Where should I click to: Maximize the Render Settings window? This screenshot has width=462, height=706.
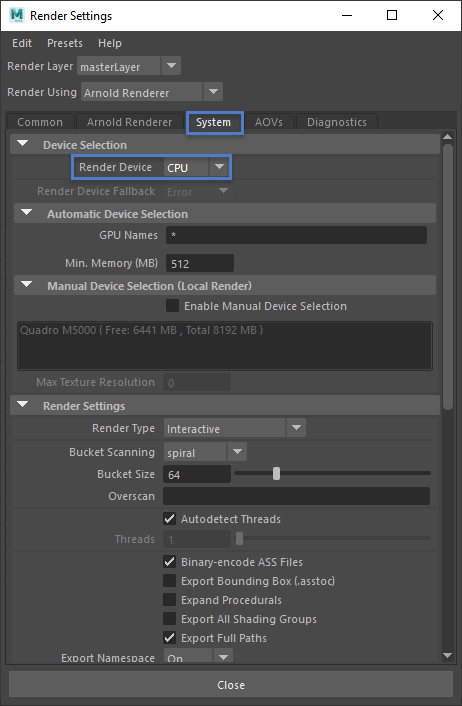point(392,15)
